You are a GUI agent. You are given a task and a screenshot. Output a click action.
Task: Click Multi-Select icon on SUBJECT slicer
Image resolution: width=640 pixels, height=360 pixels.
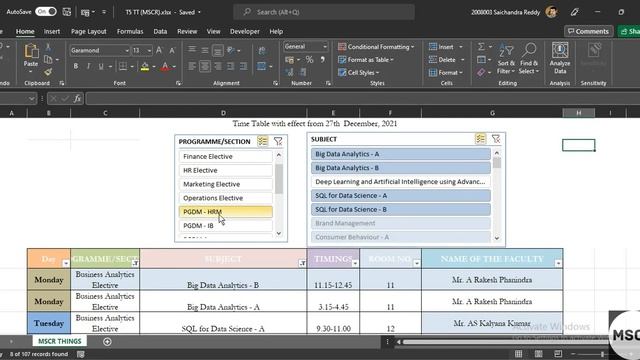coord(480,139)
